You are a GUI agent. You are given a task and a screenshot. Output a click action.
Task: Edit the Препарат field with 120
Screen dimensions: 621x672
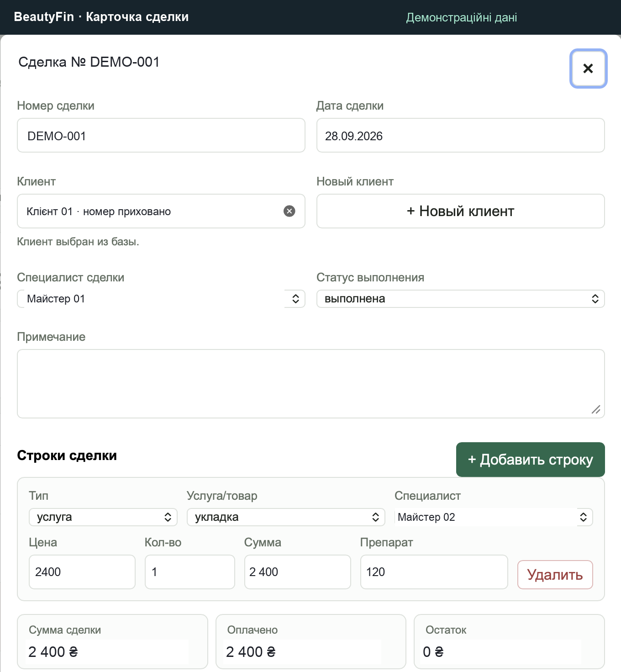point(434,572)
